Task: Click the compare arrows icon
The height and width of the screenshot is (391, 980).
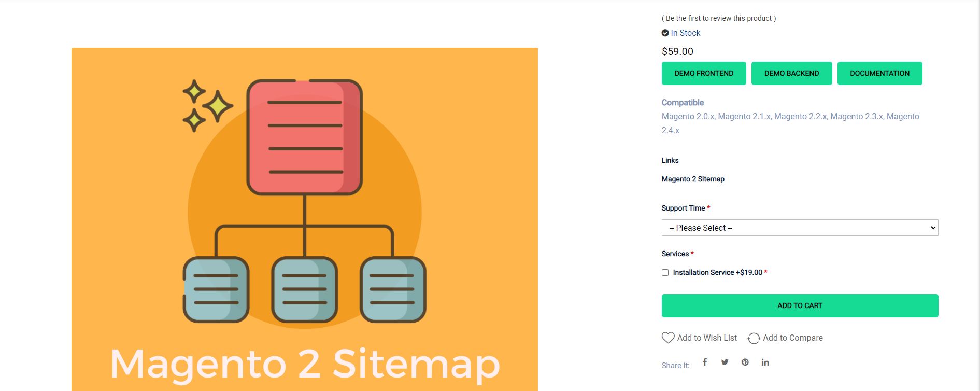Action: 754,338
